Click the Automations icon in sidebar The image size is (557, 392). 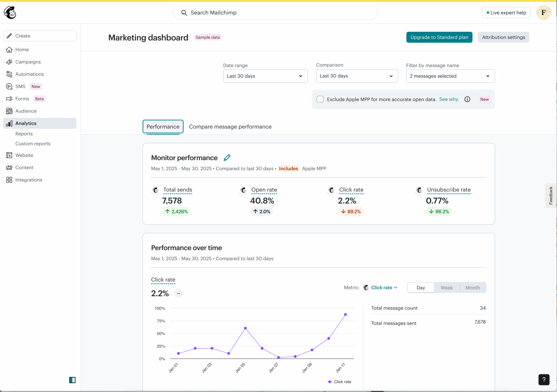(x=9, y=74)
